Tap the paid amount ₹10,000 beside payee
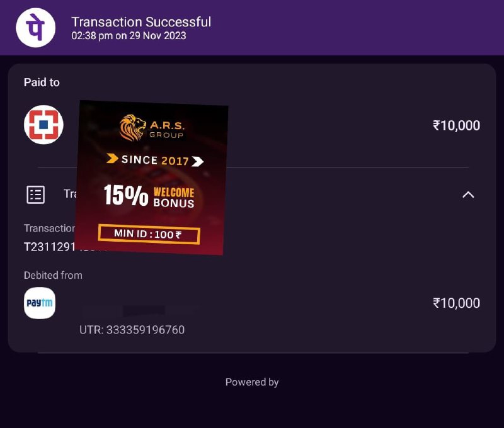504x428 pixels. [456, 125]
